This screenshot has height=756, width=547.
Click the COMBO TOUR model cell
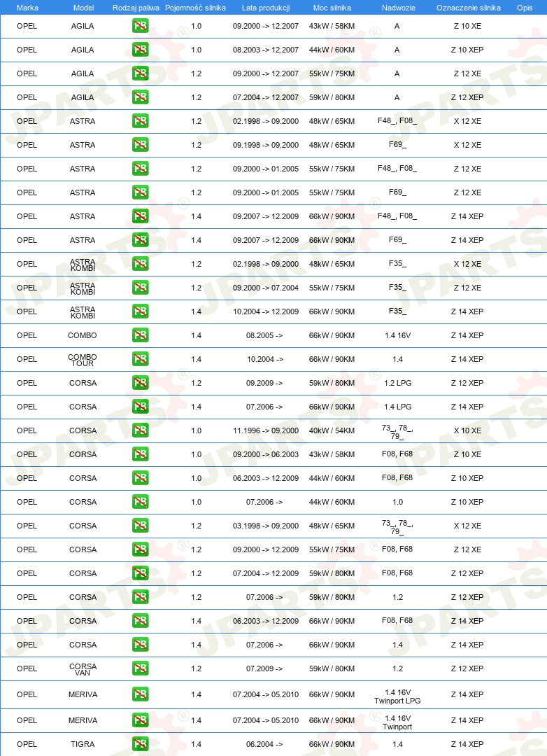(x=83, y=360)
